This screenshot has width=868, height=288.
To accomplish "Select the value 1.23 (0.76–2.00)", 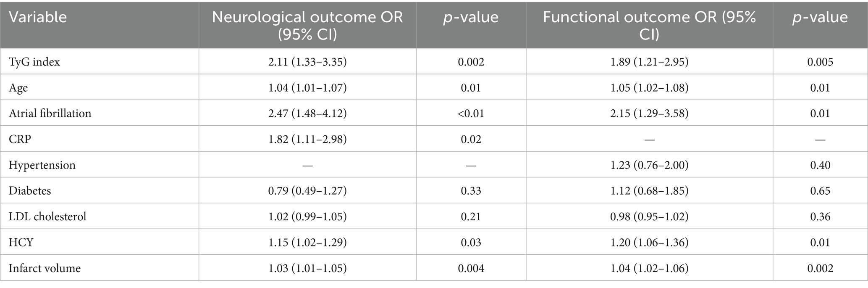I will pyautogui.click(x=649, y=165).
